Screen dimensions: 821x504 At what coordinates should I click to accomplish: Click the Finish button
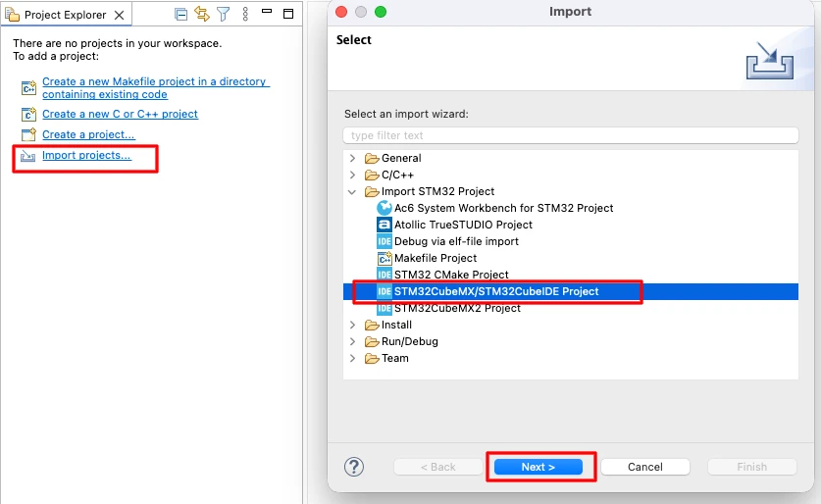(752, 467)
